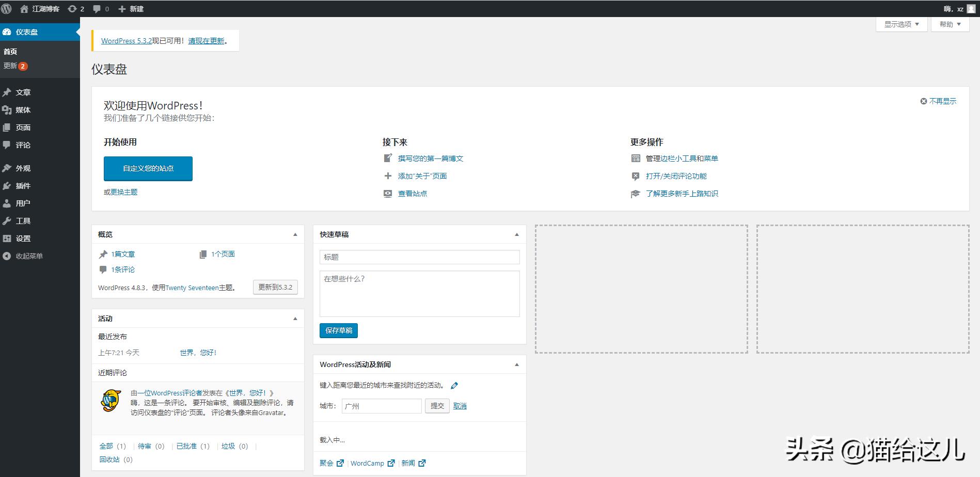Open the 新建 menu in the admin bar
Viewport: 980px width, 477px height.
(131, 8)
